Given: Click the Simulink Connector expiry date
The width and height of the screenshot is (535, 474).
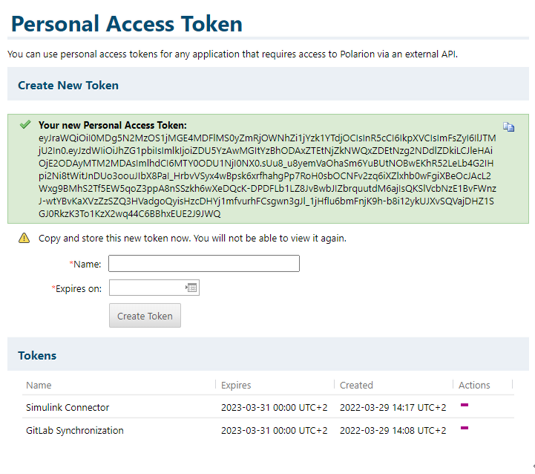Looking at the screenshot, I should pos(274,407).
